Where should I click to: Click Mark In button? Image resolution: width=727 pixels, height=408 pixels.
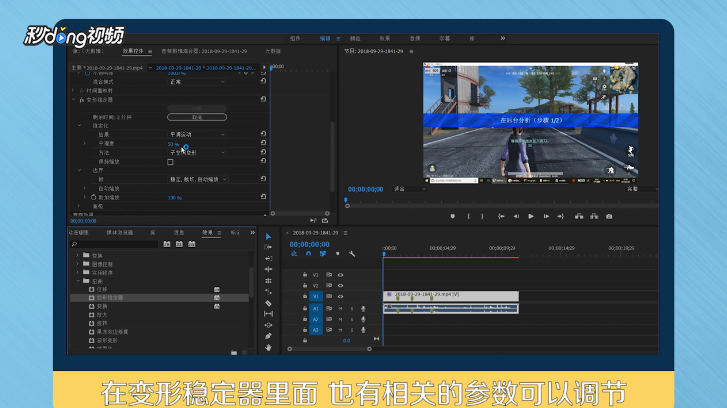(x=468, y=217)
